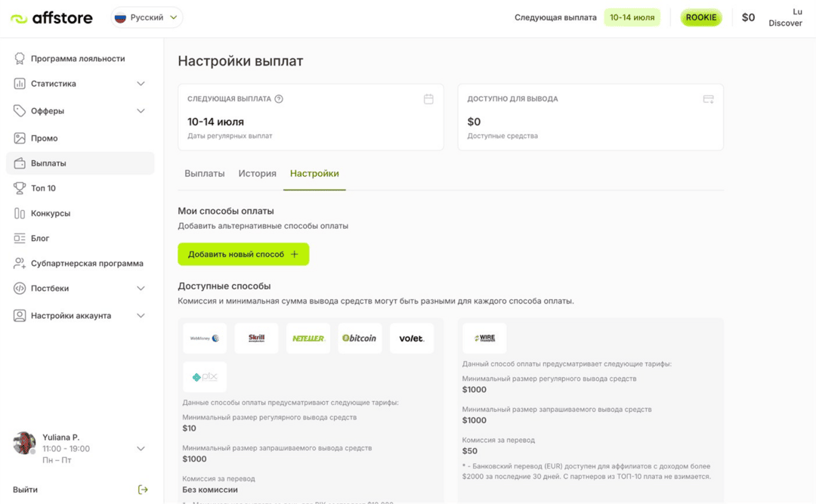
Task: Select the volet payment method
Action: pyautogui.click(x=412, y=339)
